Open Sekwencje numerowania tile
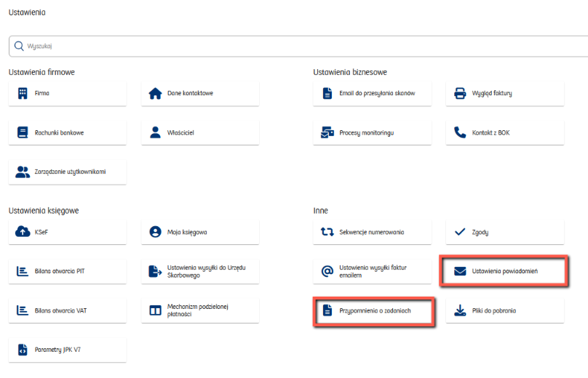 point(373,232)
